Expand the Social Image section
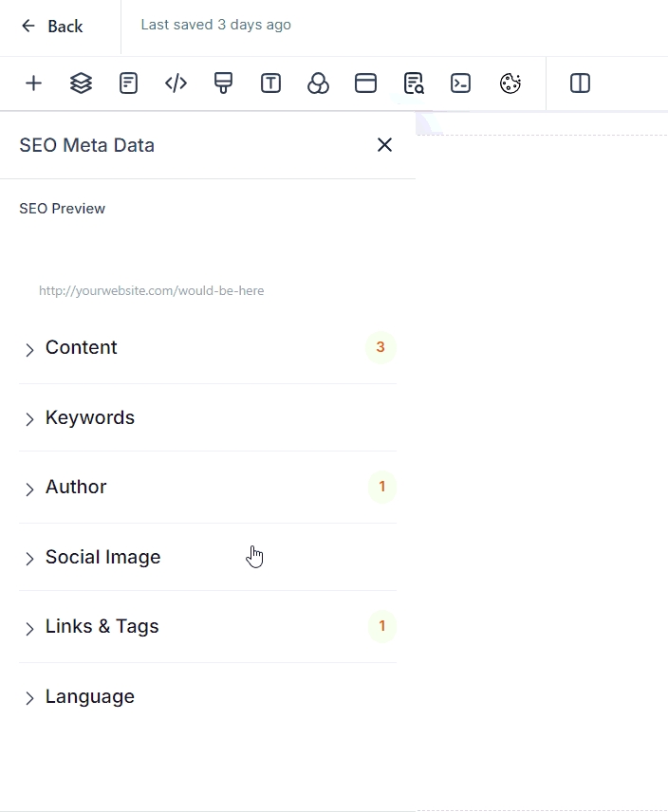This screenshot has width=668, height=812. [x=102, y=558]
